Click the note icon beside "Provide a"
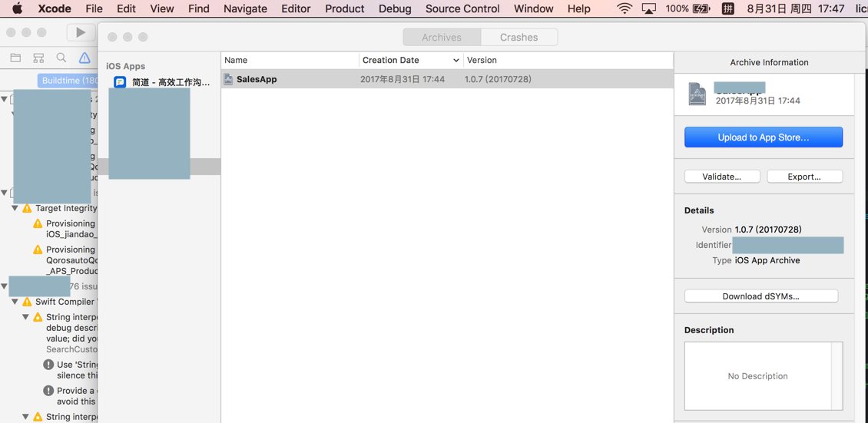 point(48,391)
